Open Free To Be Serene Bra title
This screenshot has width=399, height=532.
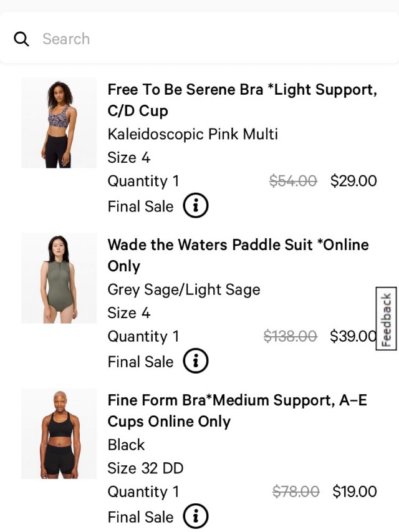[x=242, y=100]
